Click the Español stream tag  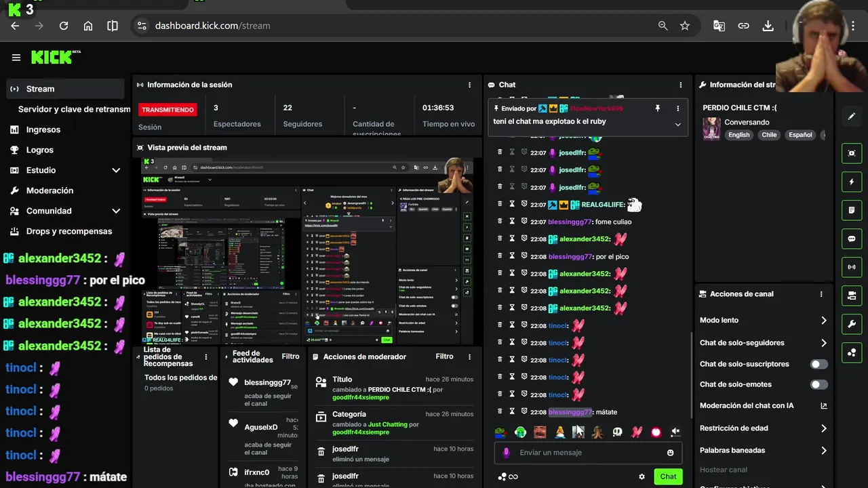800,135
